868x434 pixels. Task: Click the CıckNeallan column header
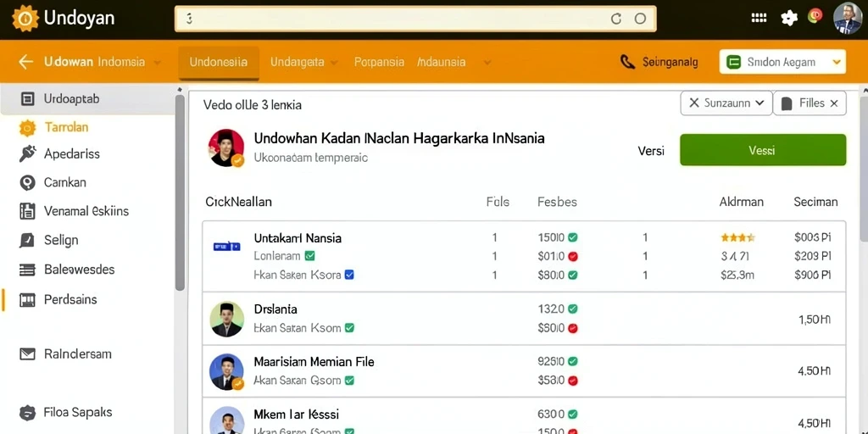[x=238, y=202]
